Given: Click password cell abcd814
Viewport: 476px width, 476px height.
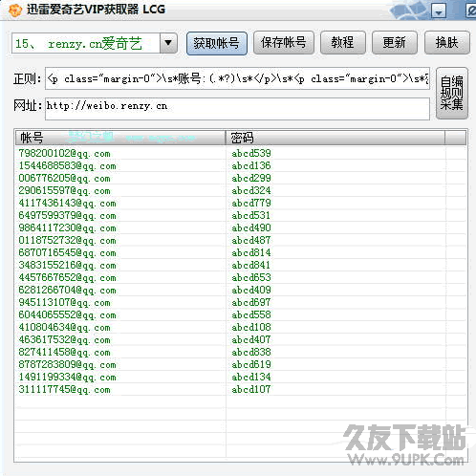Looking at the screenshot, I should (x=251, y=252).
